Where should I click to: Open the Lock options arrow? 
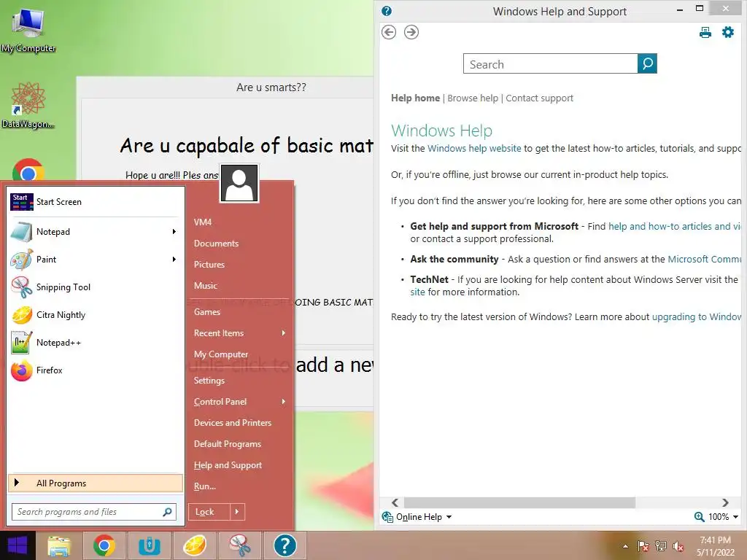tap(237, 512)
